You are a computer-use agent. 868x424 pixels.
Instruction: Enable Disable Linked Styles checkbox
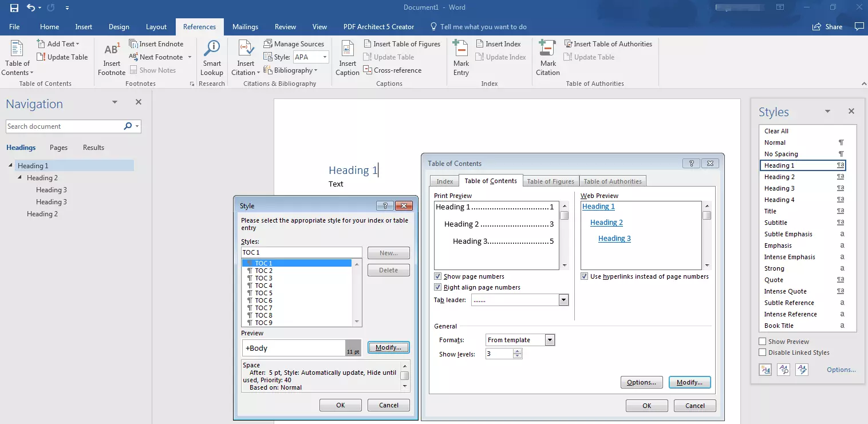coord(762,352)
